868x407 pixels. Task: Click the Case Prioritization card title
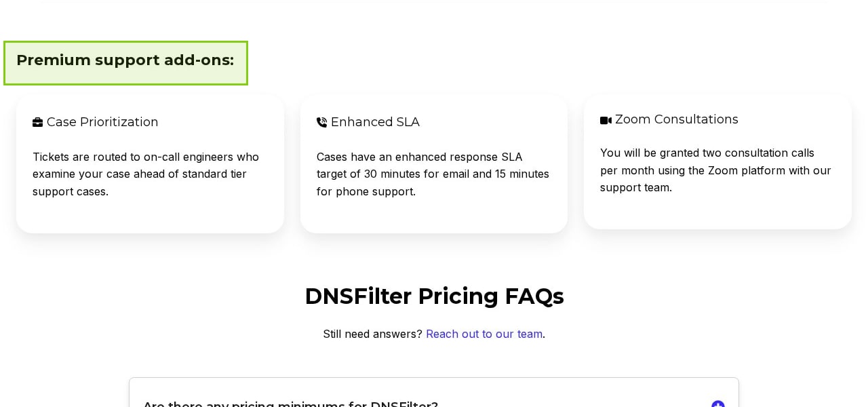coord(102,122)
